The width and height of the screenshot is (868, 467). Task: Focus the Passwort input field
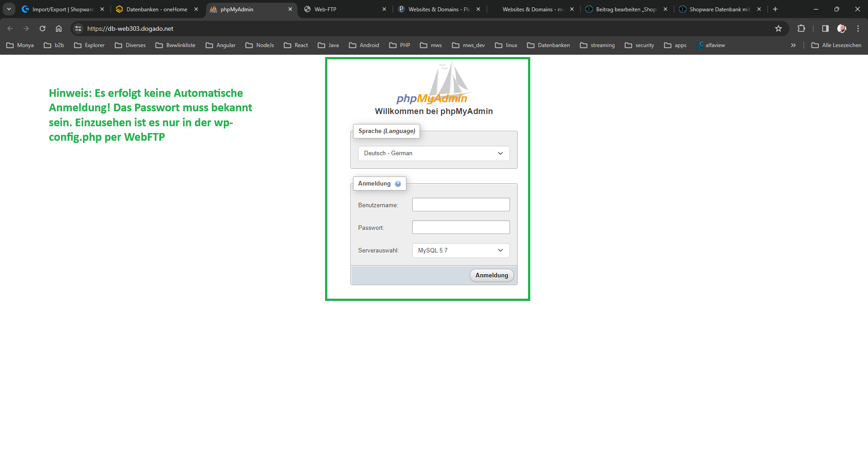point(461,227)
